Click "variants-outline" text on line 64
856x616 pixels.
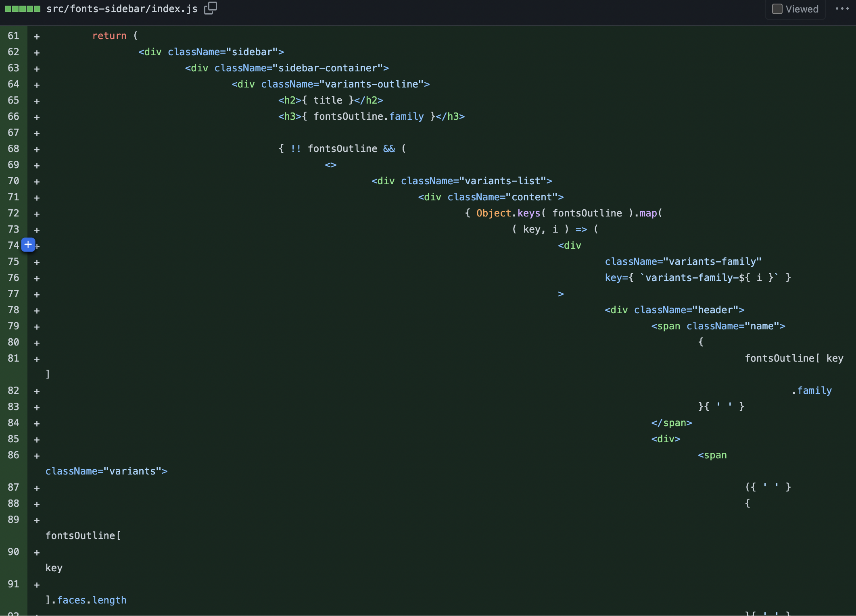[x=372, y=84]
